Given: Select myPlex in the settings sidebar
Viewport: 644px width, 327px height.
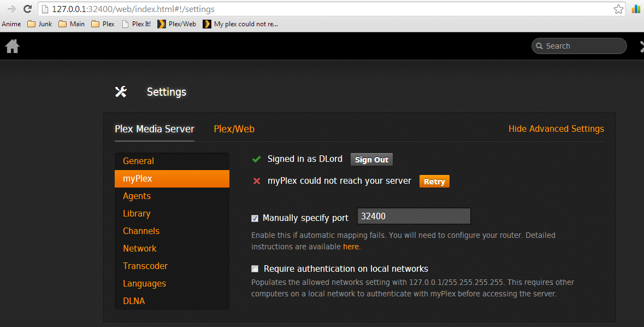Looking at the screenshot, I should (x=172, y=178).
